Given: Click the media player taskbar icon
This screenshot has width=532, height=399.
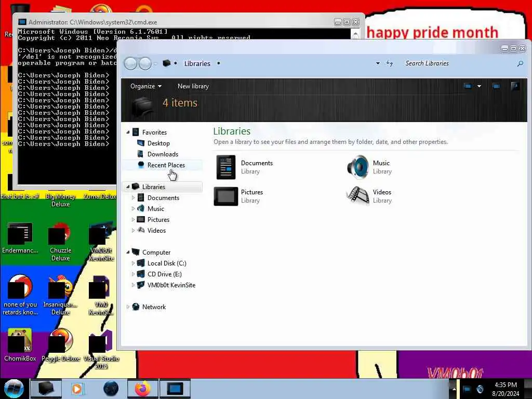Looking at the screenshot, I should click(x=78, y=389).
